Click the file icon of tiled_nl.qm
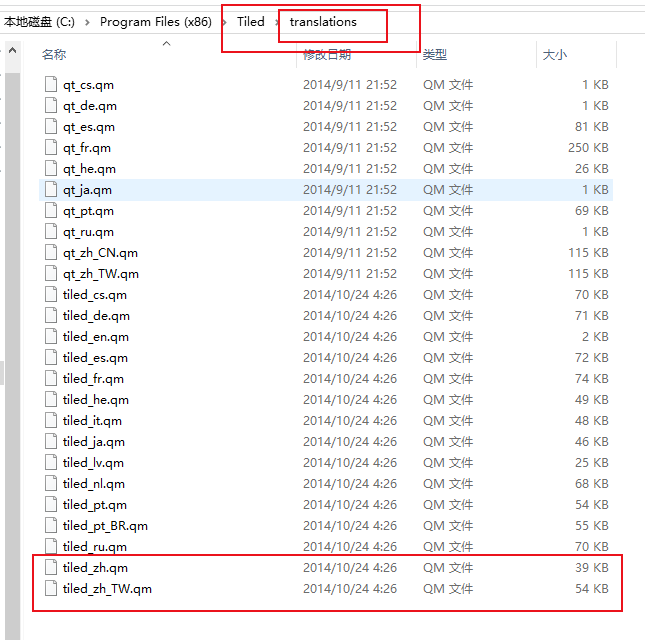This screenshot has height=640, width=645. tap(51, 483)
